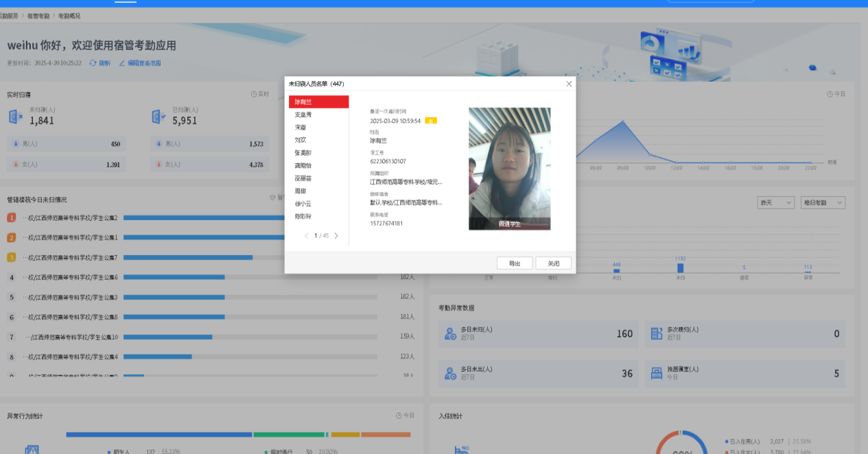Click the 多日未出 person icon
Viewport: 868px width, 454px height.
(x=451, y=373)
